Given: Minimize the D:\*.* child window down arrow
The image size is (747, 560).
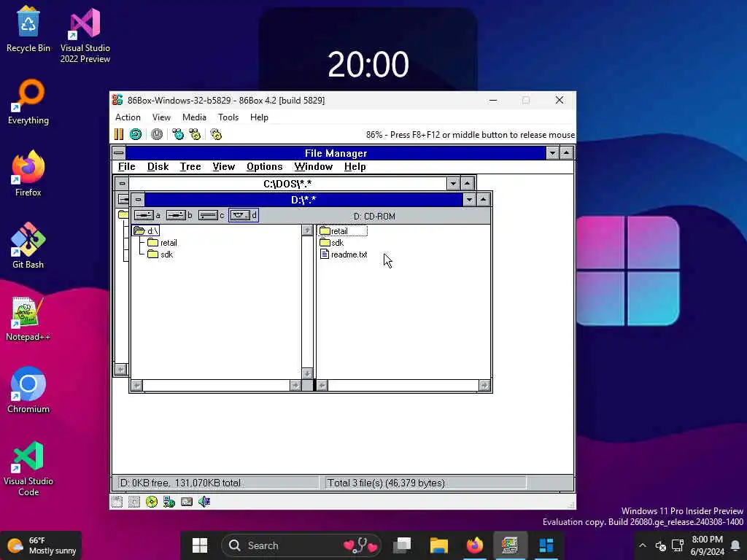Looking at the screenshot, I should [469, 200].
